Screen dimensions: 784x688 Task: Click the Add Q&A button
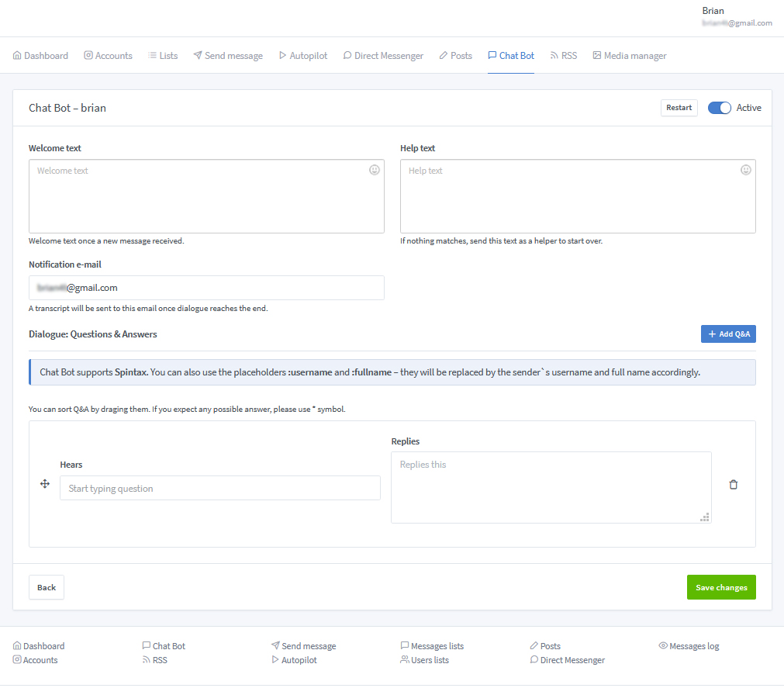(x=728, y=334)
